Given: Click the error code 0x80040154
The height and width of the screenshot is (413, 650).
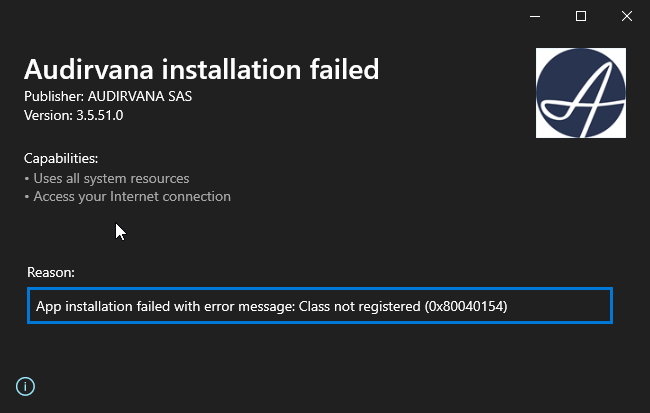Looking at the screenshot, I should (x=466, y=306).
